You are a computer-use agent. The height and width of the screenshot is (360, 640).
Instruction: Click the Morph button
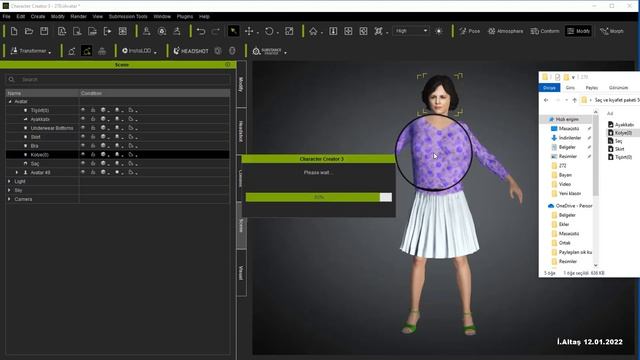[612, 31]
